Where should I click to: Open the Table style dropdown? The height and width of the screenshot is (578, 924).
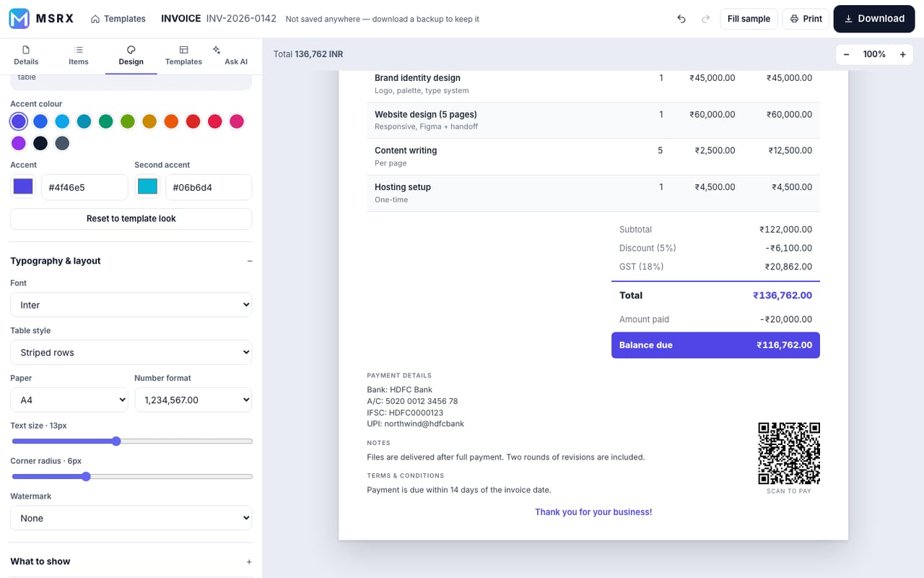tap(131, 353)
